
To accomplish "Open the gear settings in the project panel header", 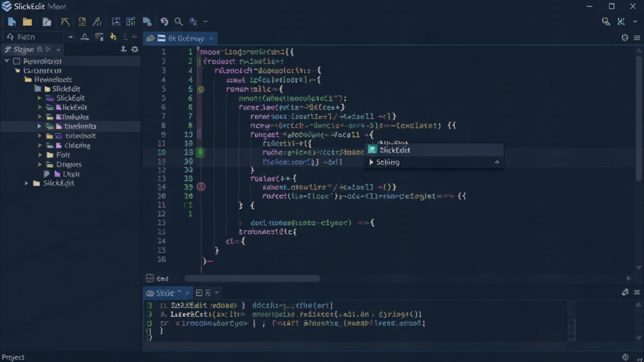I will click(x=135, y=49).
